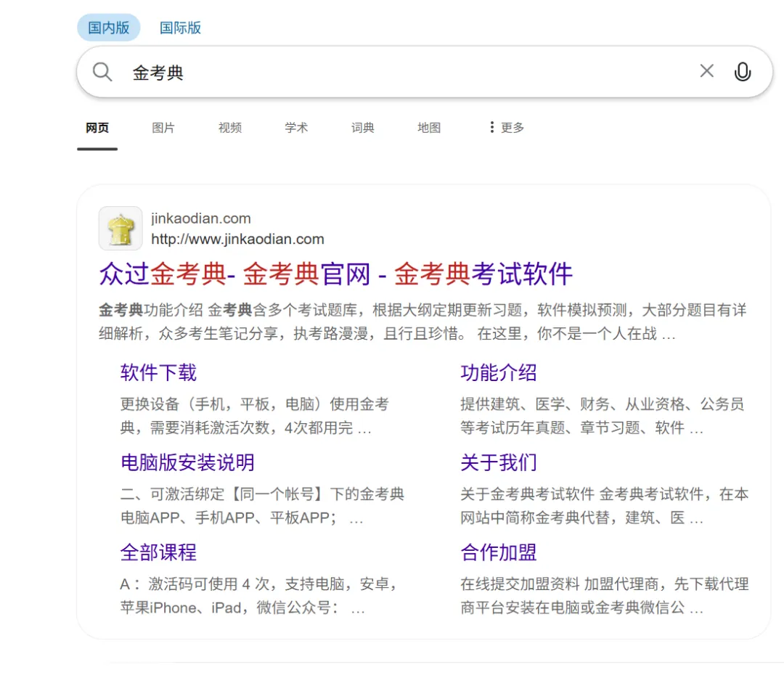This screenshot has width=784, height=675.
Task: Click description 在线提交加盟资料 加盟代理商
Action: [x=605, y=596]
